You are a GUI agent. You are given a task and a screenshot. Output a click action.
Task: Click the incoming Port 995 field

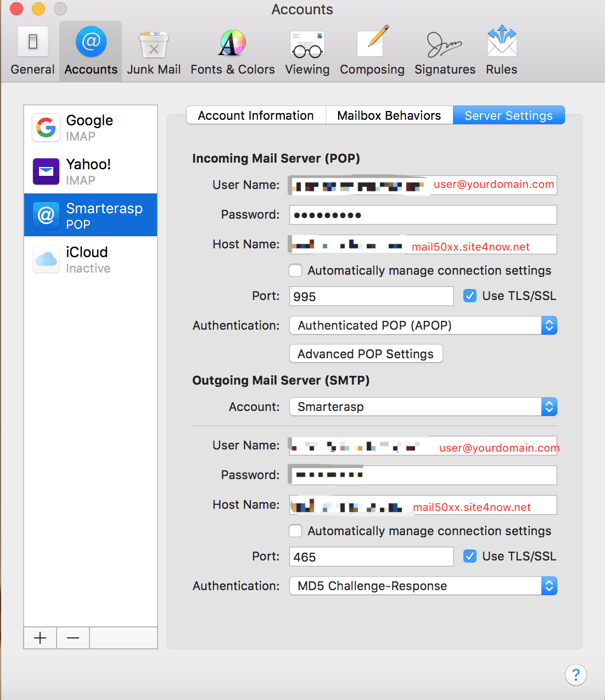(371, 296)
